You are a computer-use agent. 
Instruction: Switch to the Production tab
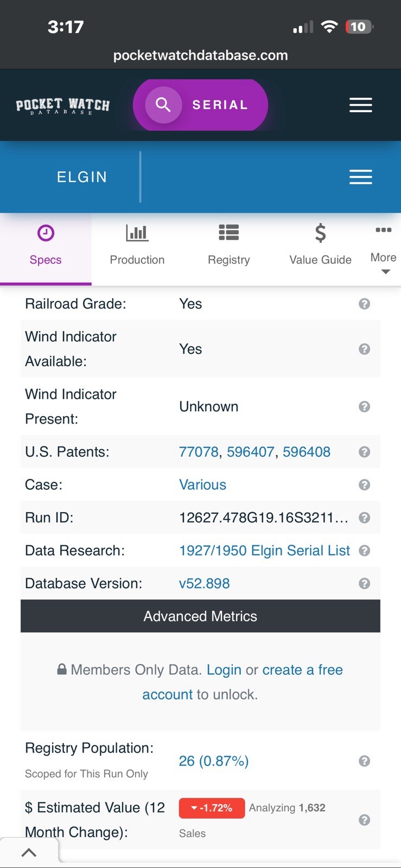(x=137, y=249)
